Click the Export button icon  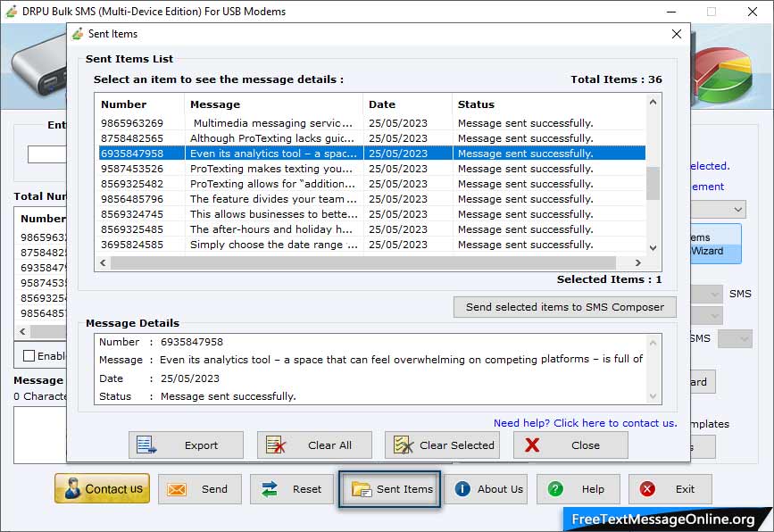tap(146, 445)
